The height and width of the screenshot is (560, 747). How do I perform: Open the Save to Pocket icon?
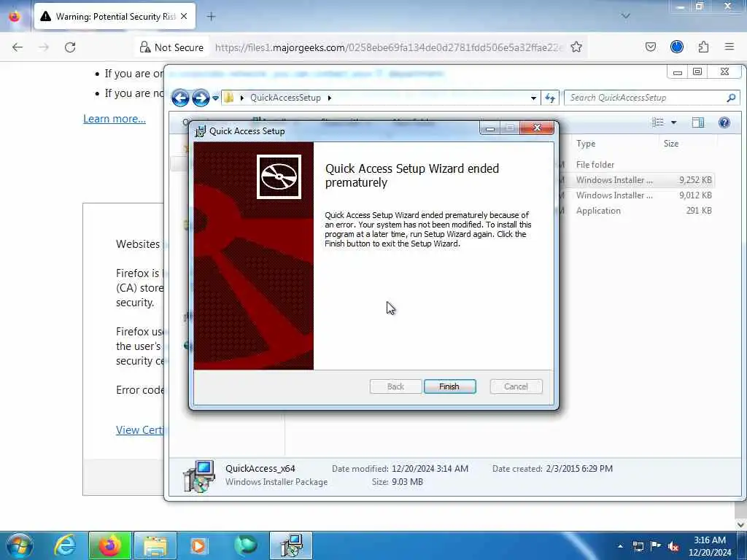[650, 47]
